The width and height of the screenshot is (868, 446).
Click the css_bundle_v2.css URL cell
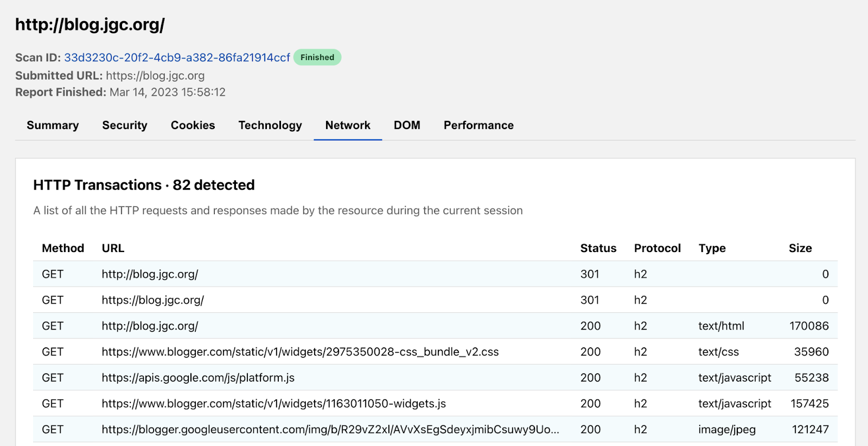click(x=300, y=352)
